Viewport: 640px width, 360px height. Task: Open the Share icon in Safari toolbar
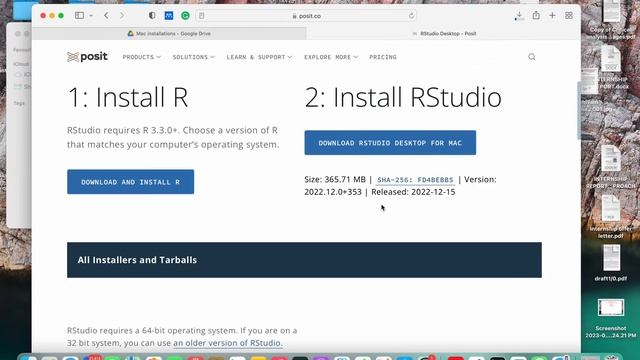(536, 15)
